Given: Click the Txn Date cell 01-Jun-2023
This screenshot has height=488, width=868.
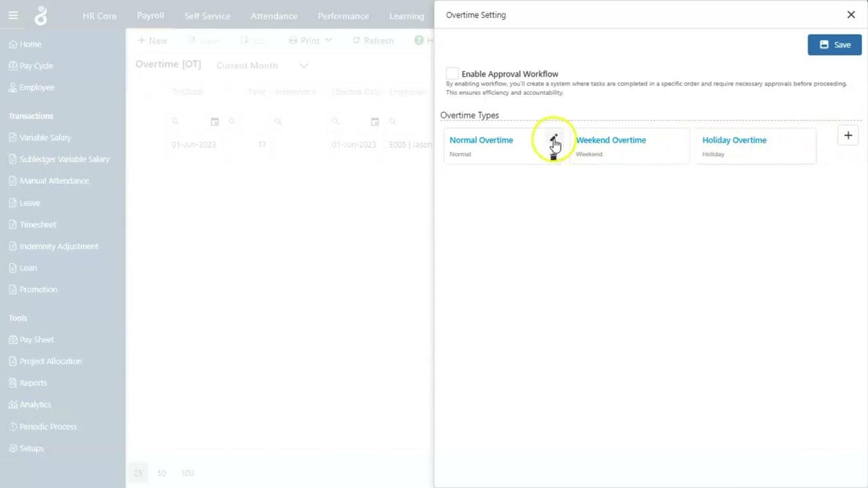Looking at the screenshot, I should pos(193,145).
